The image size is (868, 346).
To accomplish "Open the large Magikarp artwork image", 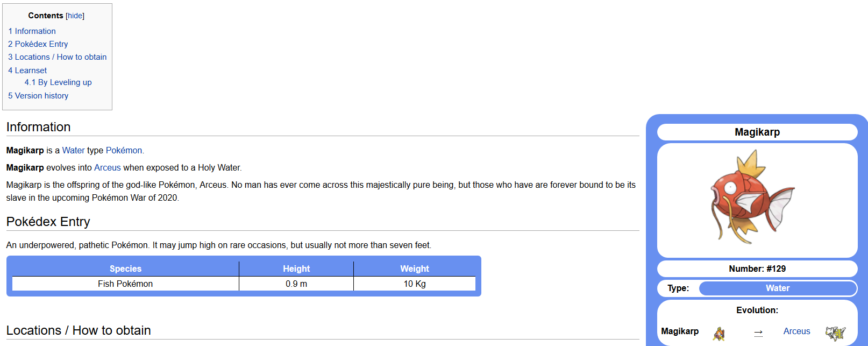I will [753, 197].
